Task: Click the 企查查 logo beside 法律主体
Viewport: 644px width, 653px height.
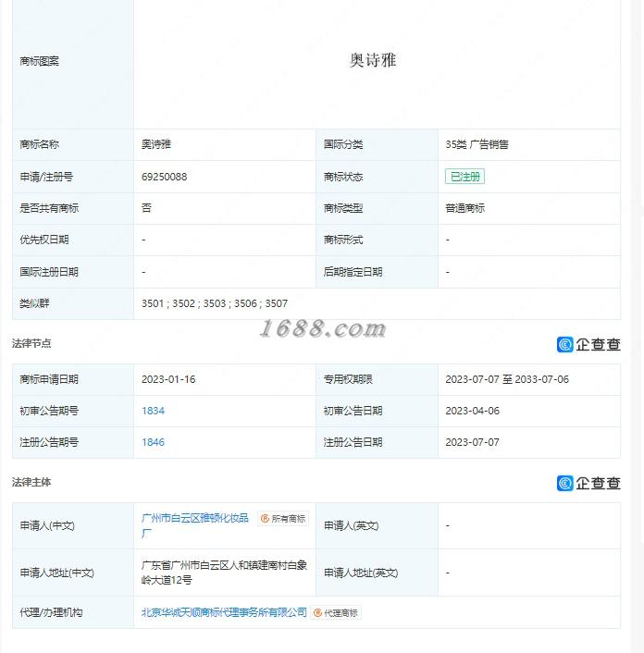Action: click(x=588, y=483)
